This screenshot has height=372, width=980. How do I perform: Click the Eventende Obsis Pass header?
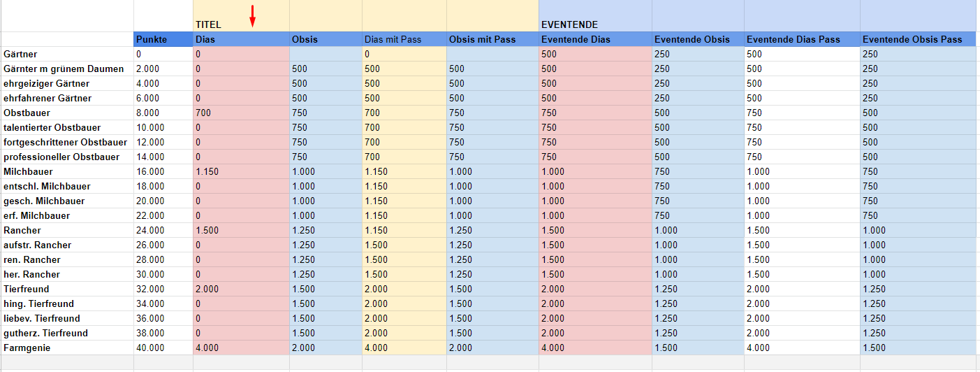(918, 39)
